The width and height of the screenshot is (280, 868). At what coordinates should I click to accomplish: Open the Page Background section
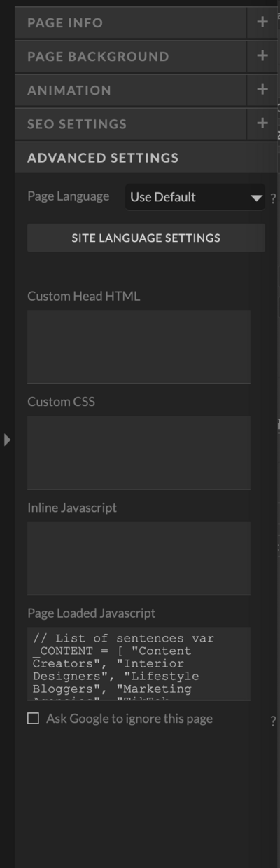(131, 56)
